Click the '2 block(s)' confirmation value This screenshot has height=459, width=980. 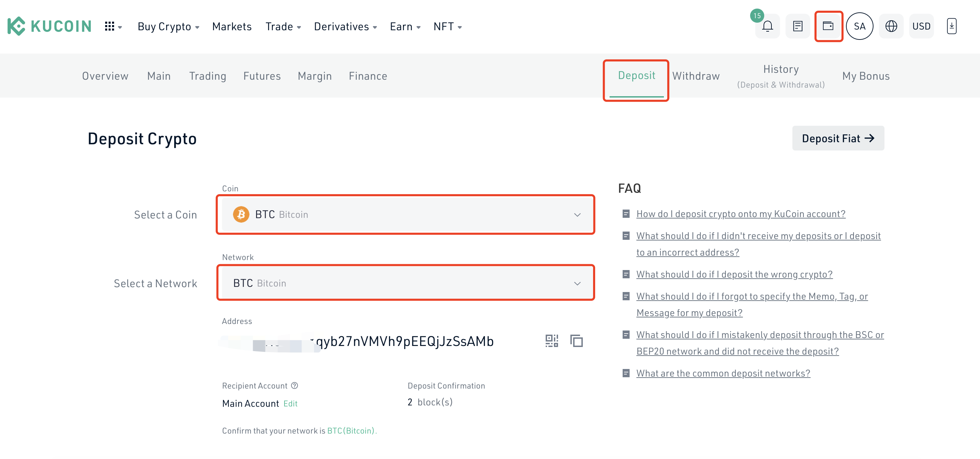pyautogui.click(x=430, y=402)
